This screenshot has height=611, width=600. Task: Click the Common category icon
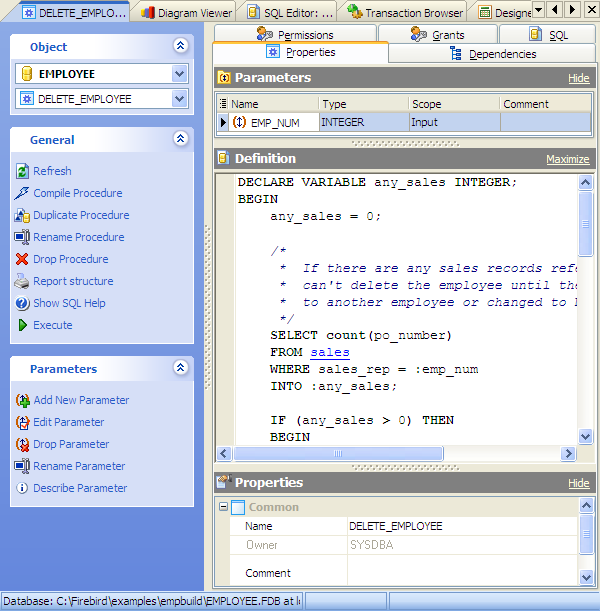click(238, 507)
